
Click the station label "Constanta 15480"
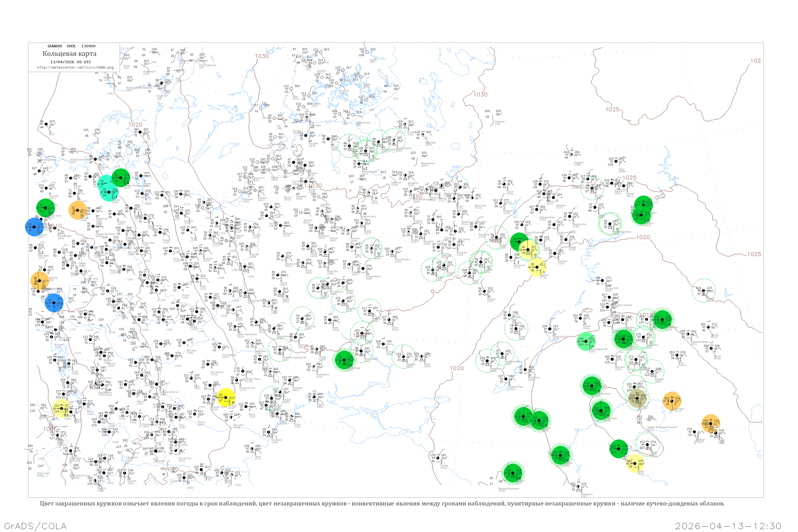[x=276, y=441]
